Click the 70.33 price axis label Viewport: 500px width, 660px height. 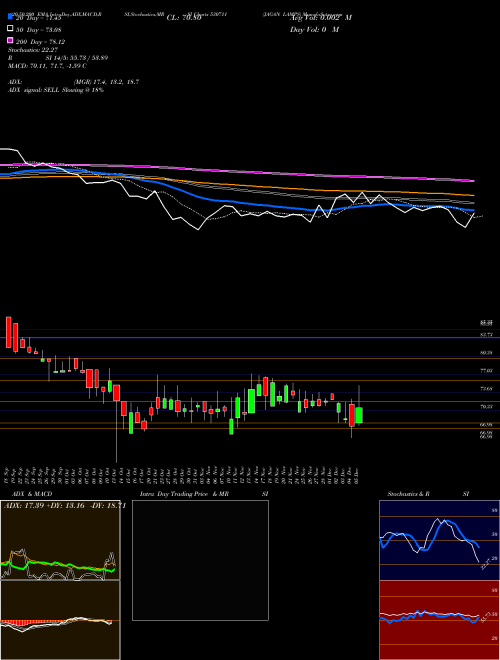pos(486,407)
